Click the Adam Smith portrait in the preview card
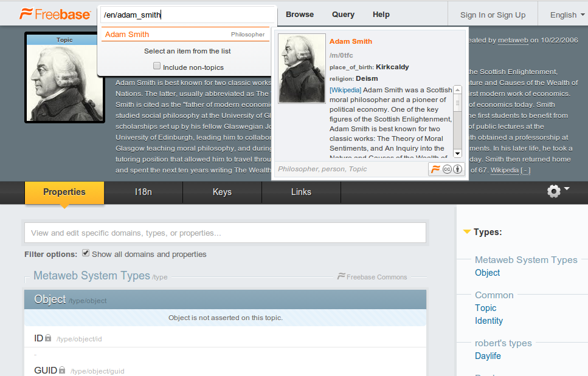 302,68
